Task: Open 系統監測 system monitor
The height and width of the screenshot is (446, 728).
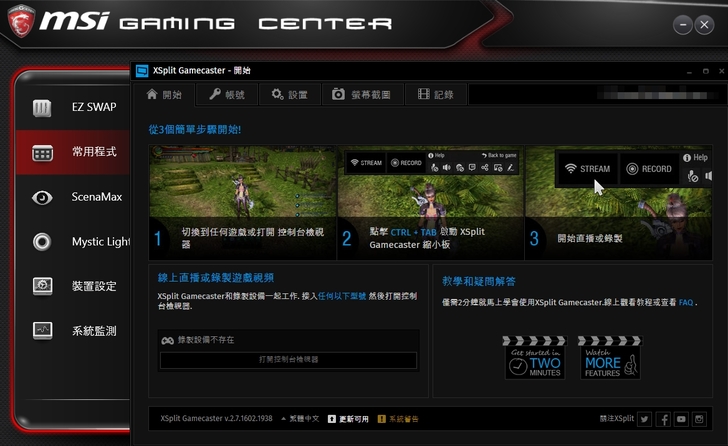Action: [74, 330]
